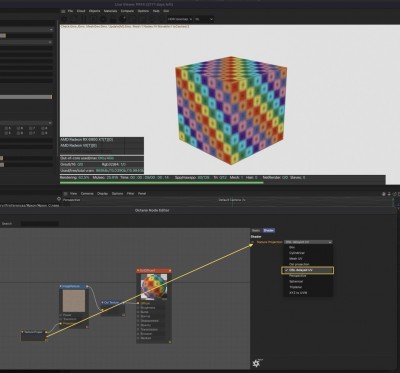Switch to the Basic tab
The height and width of the screenshot is (373, 400).
coord(256,230)
